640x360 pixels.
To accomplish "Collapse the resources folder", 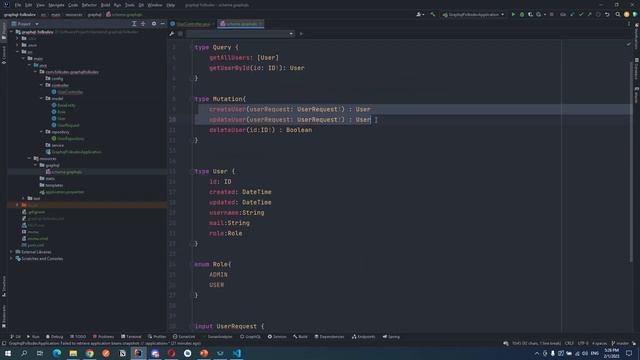I will 29,158.
